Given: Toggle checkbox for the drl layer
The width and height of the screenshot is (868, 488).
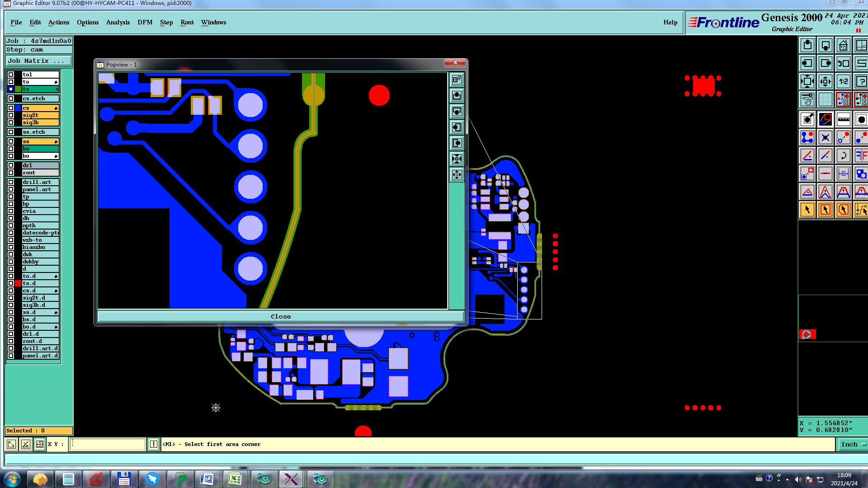Looking at the screenshot, I should click(x=11, y=165).
